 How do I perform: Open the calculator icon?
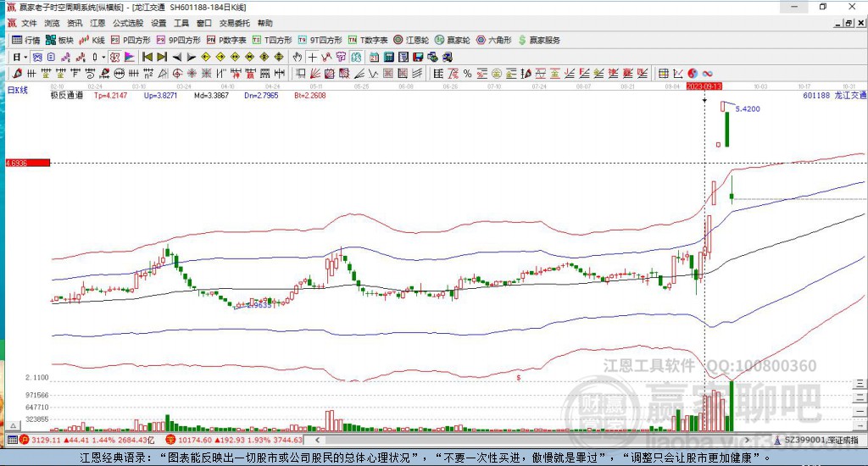388,57
